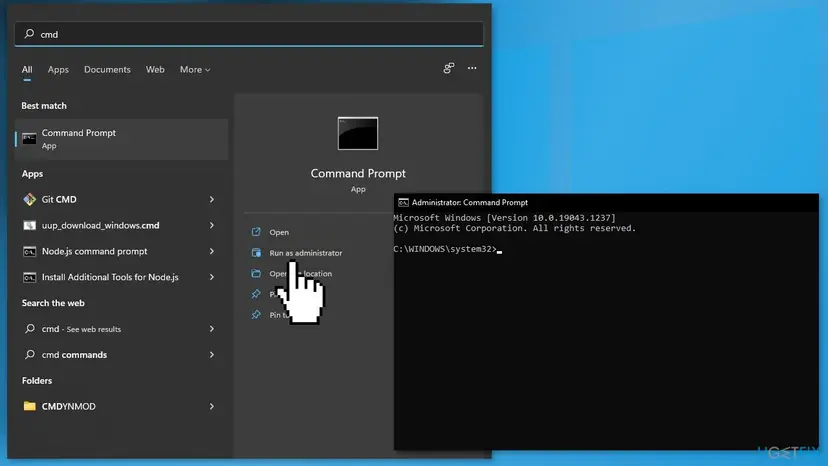
Task: Switch to the Apps tab
Action: click(58, 70)
